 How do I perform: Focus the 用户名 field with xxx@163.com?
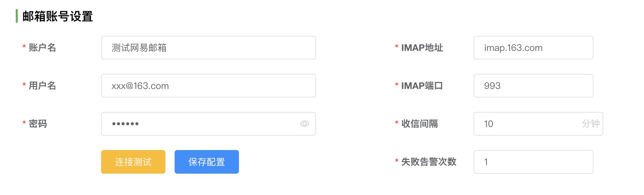208,86
